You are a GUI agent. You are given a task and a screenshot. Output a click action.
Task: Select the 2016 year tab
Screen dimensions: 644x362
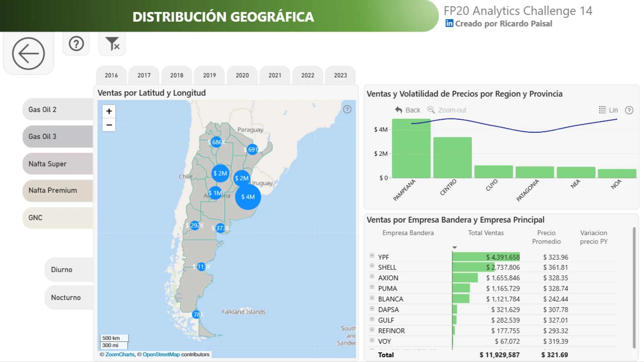(x=111, y=75)
